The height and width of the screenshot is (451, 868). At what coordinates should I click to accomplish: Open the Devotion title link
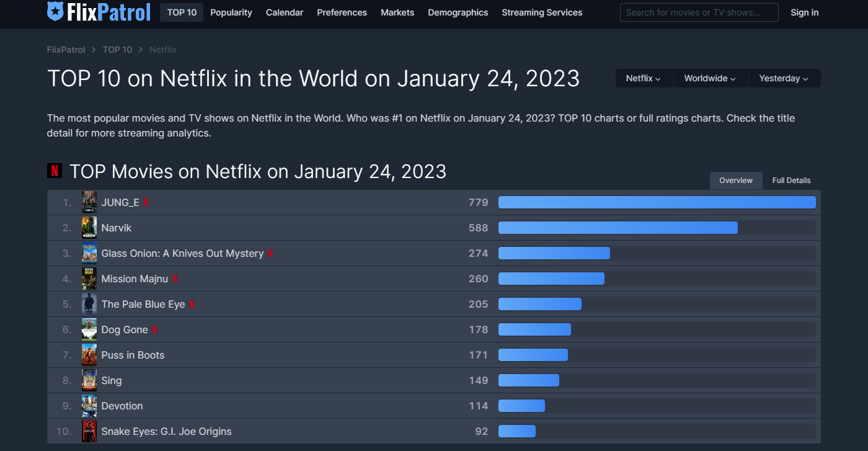(122, 406)
